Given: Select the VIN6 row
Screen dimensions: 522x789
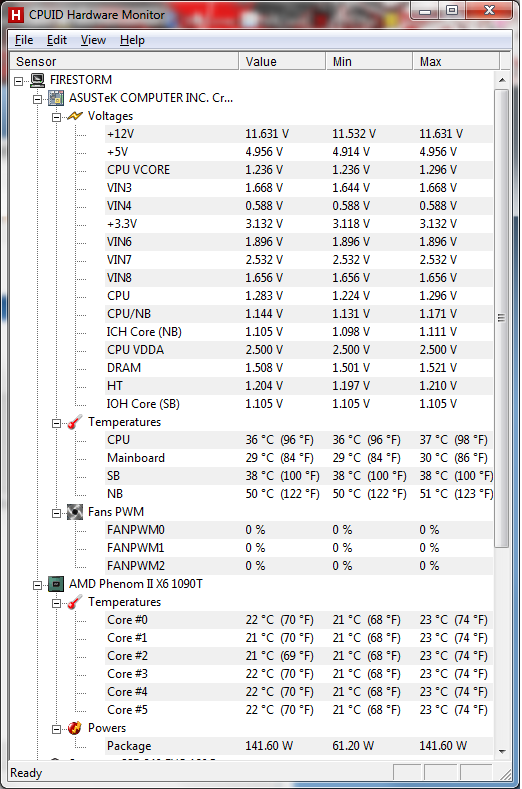Looking at the screenshot, I should (x=299, y=242).
